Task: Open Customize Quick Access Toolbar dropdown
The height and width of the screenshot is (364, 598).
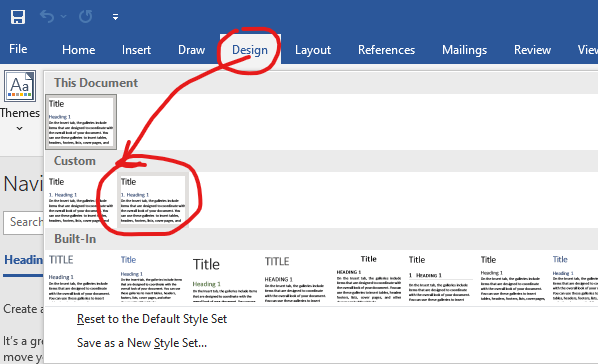Action: [115, 17]
